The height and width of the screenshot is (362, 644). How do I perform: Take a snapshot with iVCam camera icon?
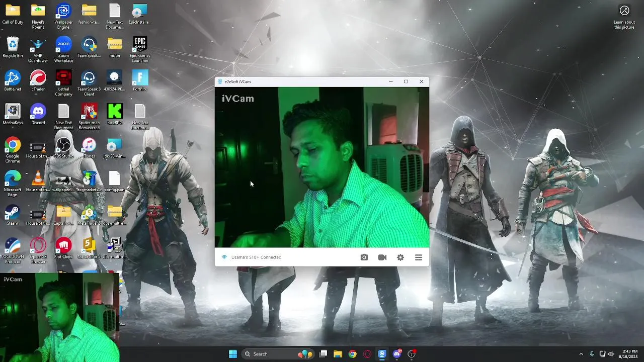[x=364, y=257]
